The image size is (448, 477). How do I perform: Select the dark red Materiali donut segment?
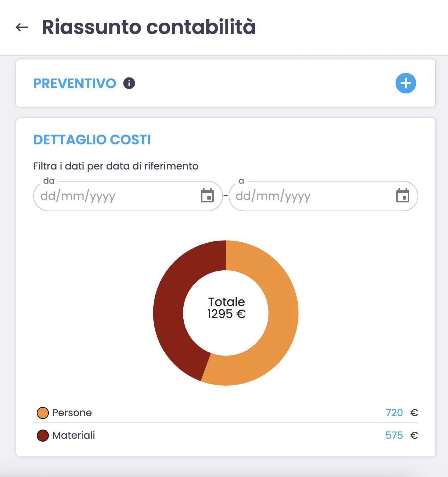(x=169, y=311)
